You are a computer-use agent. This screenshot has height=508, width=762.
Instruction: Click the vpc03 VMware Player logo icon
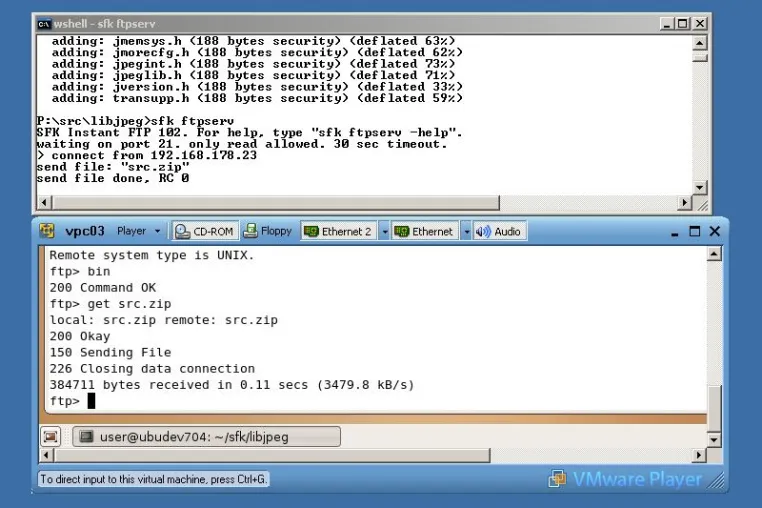point(47,230)
